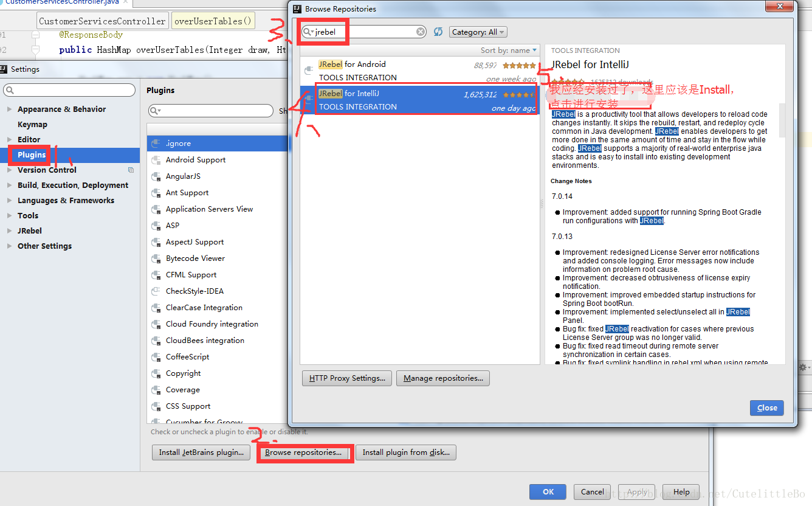Click the CheckStyle-IDEA plugin icon

tap(156, 291)
